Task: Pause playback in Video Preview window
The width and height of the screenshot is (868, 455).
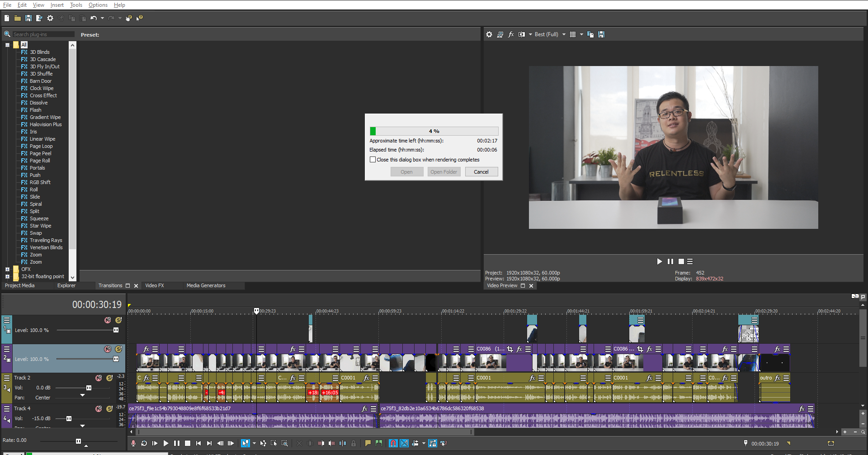Action: [670, 261]
